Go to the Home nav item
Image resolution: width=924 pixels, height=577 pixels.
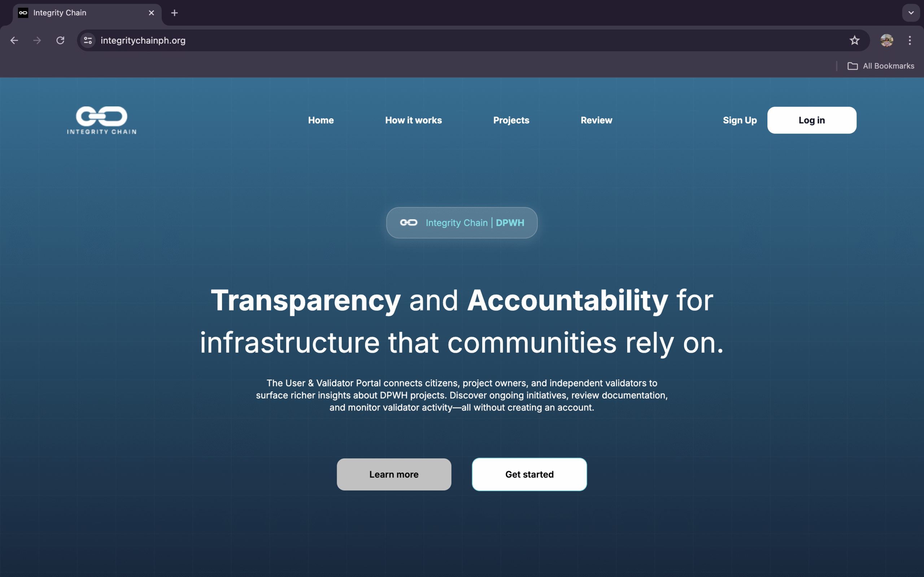[x=321, y=120]
